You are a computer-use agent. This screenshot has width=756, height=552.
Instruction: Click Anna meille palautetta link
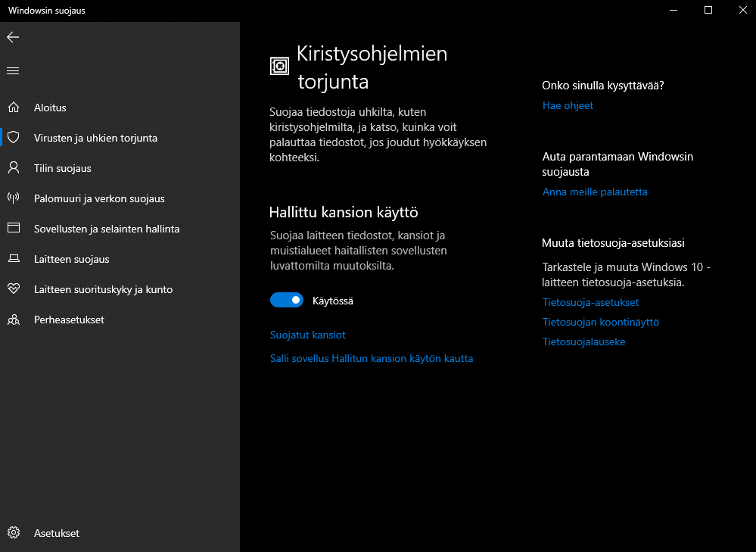pyautogui.click(x=595, y=192)
